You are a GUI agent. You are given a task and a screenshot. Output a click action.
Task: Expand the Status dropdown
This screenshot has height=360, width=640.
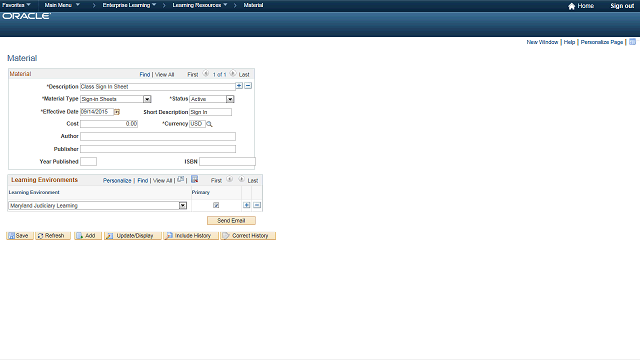230,99
